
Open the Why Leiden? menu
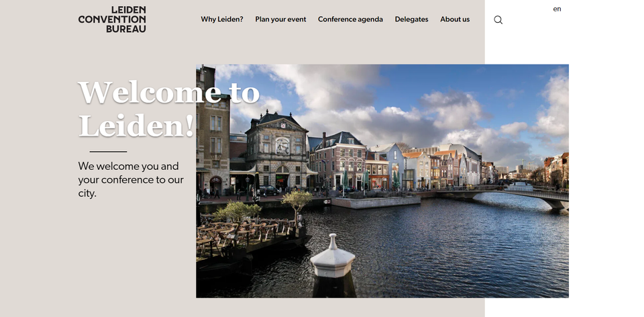click(222, 19)
